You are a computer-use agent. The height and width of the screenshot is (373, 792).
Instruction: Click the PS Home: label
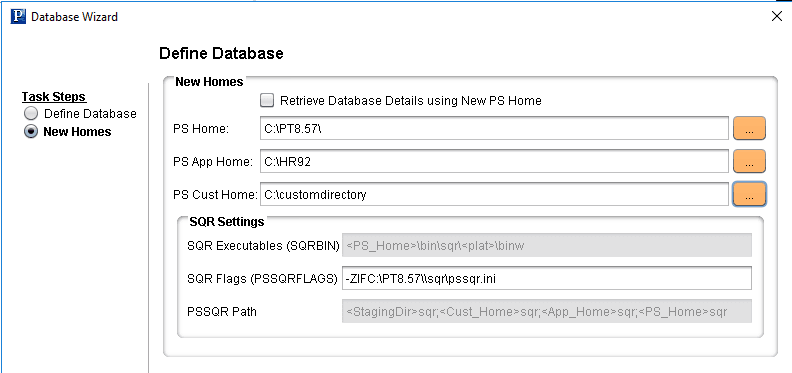coord(201,129)
